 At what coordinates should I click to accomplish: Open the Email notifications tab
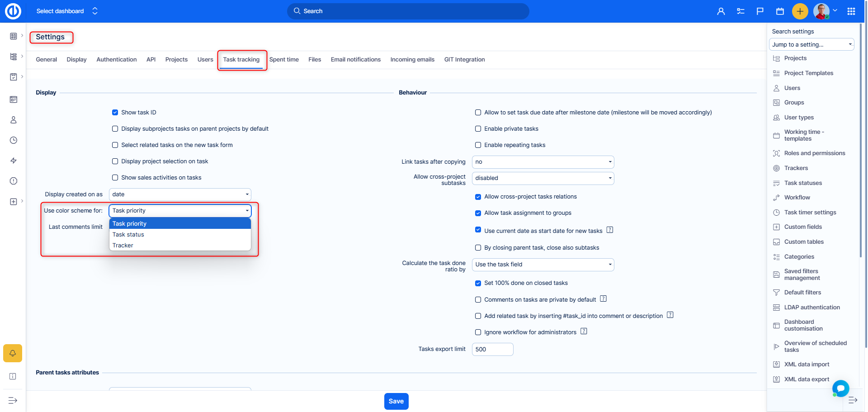[x=355, y=60]
